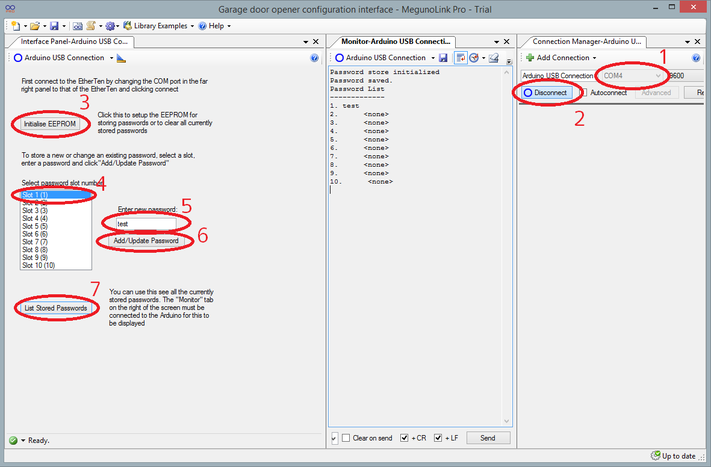Click the Monitor toolbar overflow arrow
This screenshot has width=711, height=467.
click(x=509, y=61)
